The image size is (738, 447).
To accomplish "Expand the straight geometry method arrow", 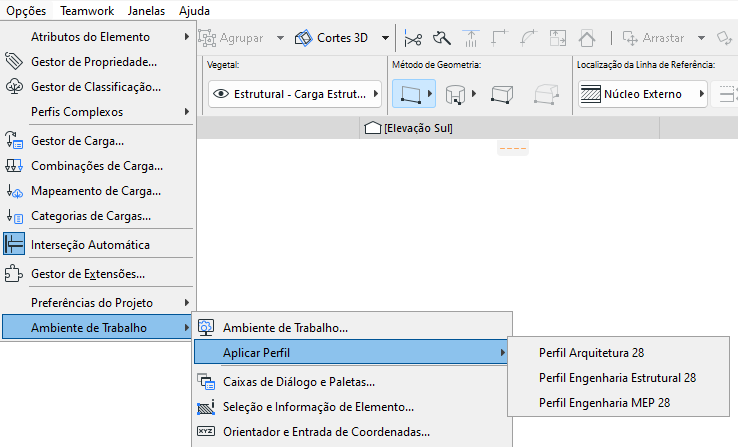I will 430,94.
